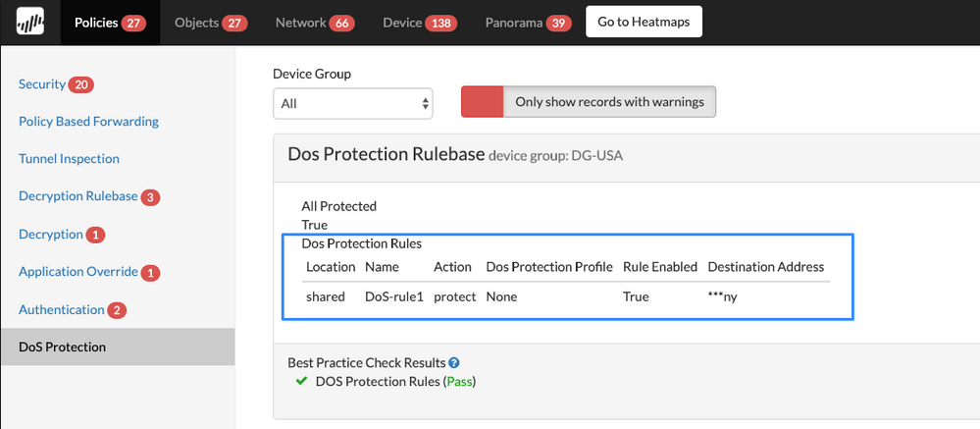
Task: Open the Decryption sidebar link
Action: pyautogui.click(x=50, y=235)
